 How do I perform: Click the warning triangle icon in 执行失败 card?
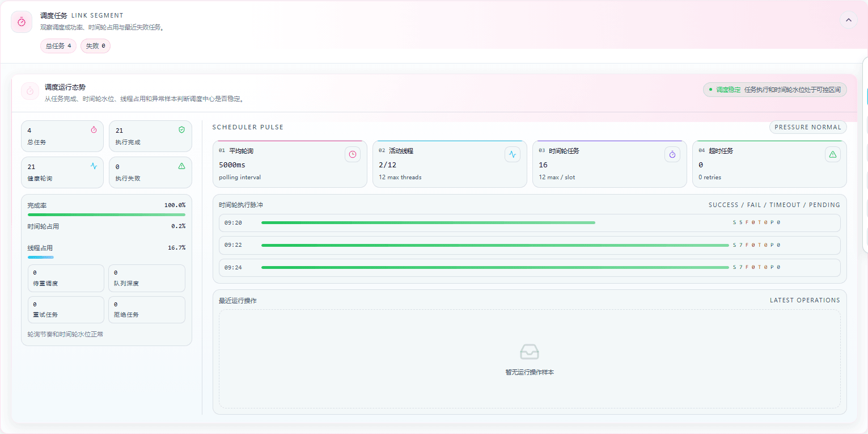(181, 166)
